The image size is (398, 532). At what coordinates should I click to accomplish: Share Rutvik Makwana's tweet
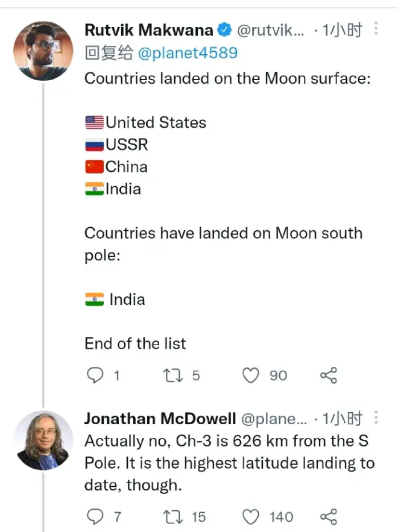click(328, 375)
